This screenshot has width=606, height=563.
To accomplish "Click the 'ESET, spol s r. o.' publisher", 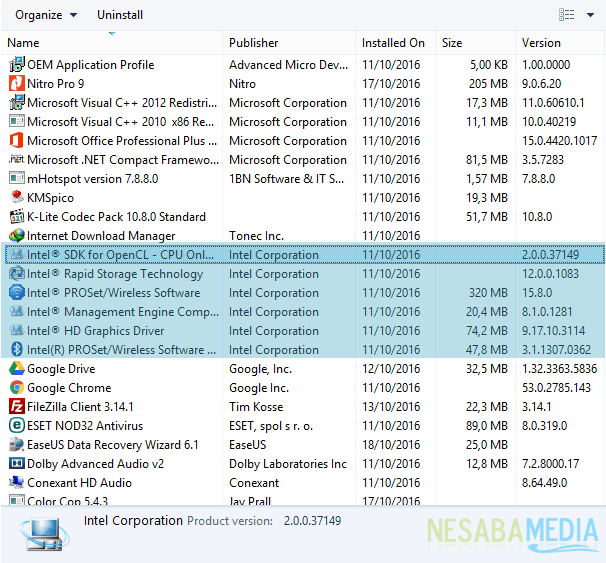I will point(271,425).
